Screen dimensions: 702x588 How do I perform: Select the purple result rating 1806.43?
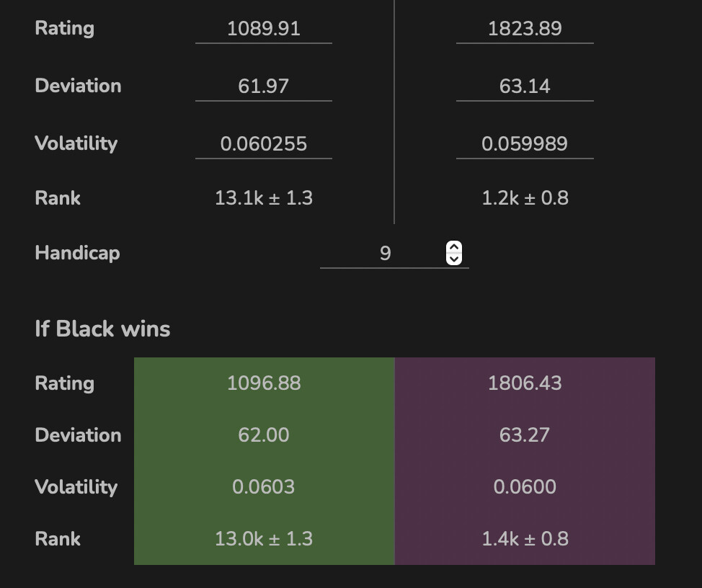click(x=525, y=383)
